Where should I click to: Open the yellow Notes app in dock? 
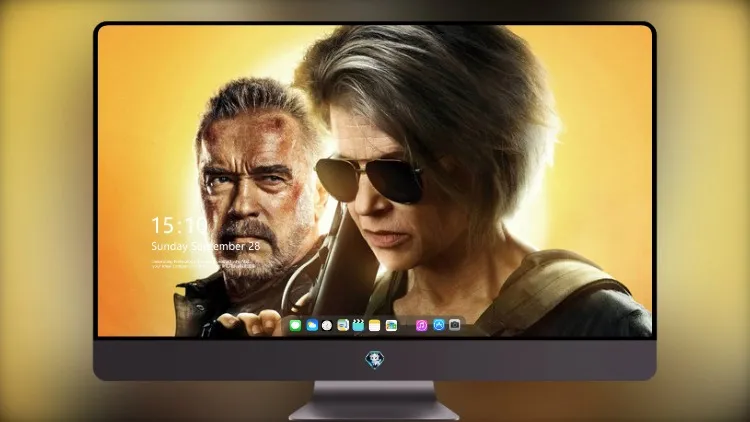(375, 325)
